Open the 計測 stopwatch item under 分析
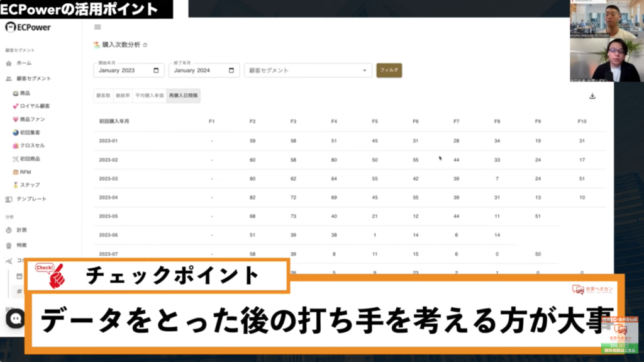The height and width of the screenshot is (362, 644). pyautogui.click(x=16, y=230)
